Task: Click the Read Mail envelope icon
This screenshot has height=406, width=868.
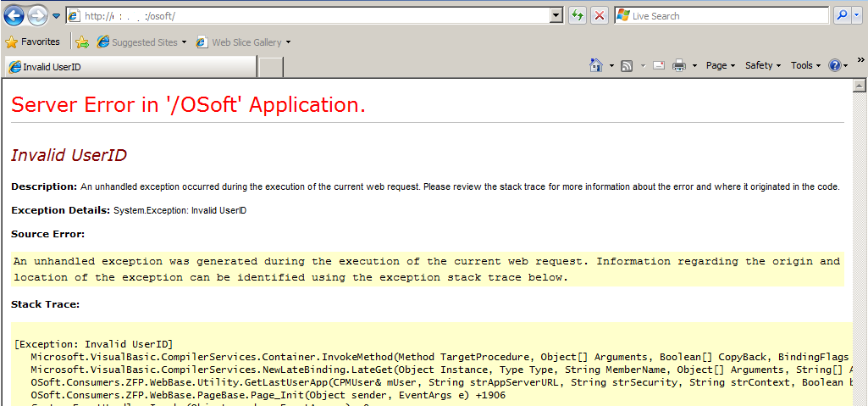Action: [x=659, y=65]
